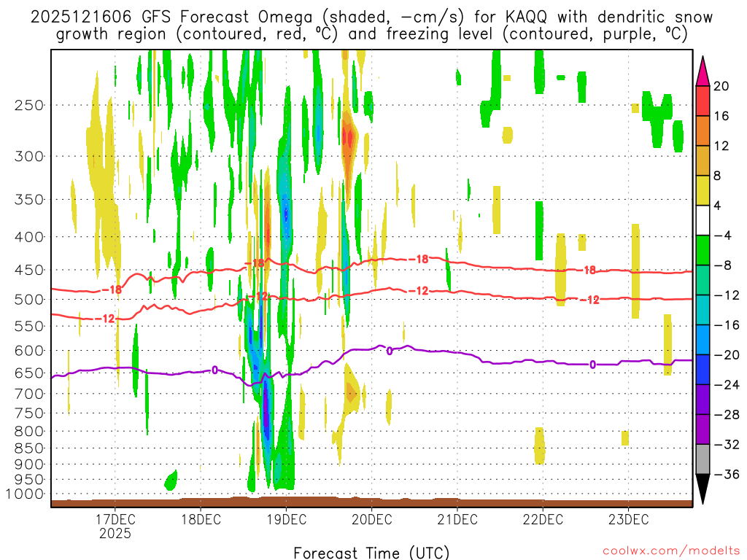Click the colorbar value label 20

(721, 86)
